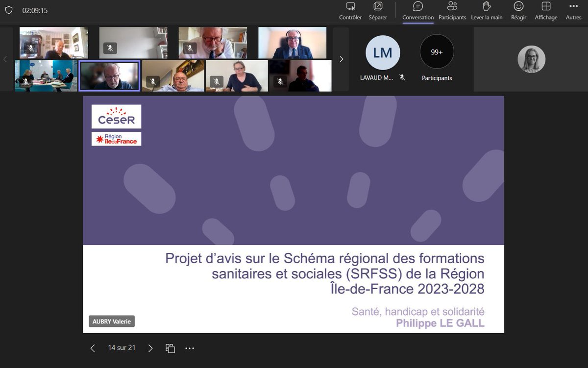Image resolution: width=588 pixels, height=368 pixels.
Task: Click mute icon on dark silhouette video
Action: click(x=280, y=81)
